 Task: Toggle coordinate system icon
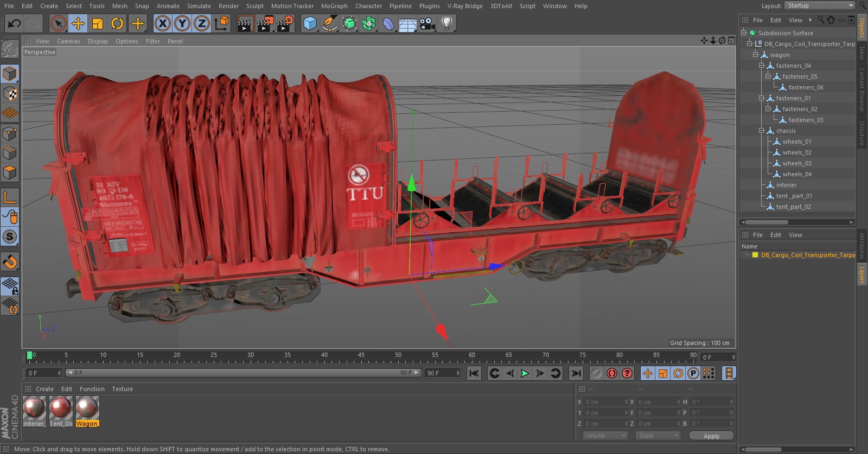click(222, 23)
